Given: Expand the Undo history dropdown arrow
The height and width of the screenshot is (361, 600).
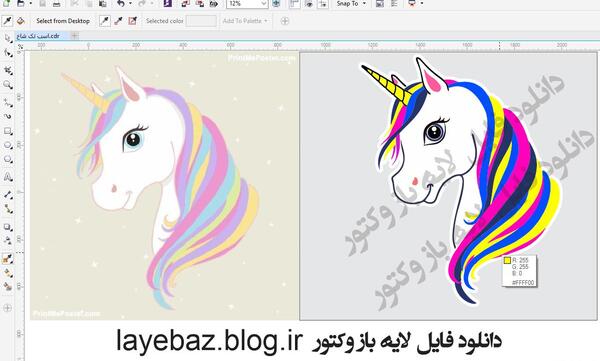Looking at the screenshot, I should [x=130, y=3].
